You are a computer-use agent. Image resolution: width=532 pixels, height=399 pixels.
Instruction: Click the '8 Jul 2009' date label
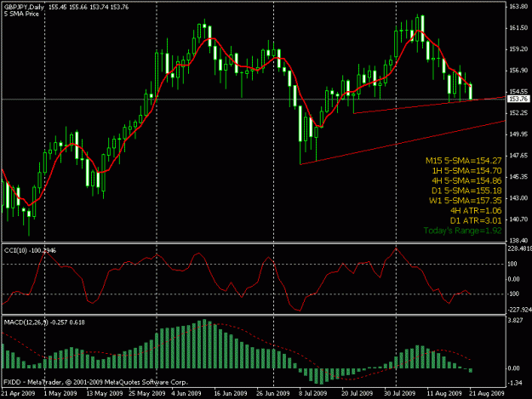(313, 393)
